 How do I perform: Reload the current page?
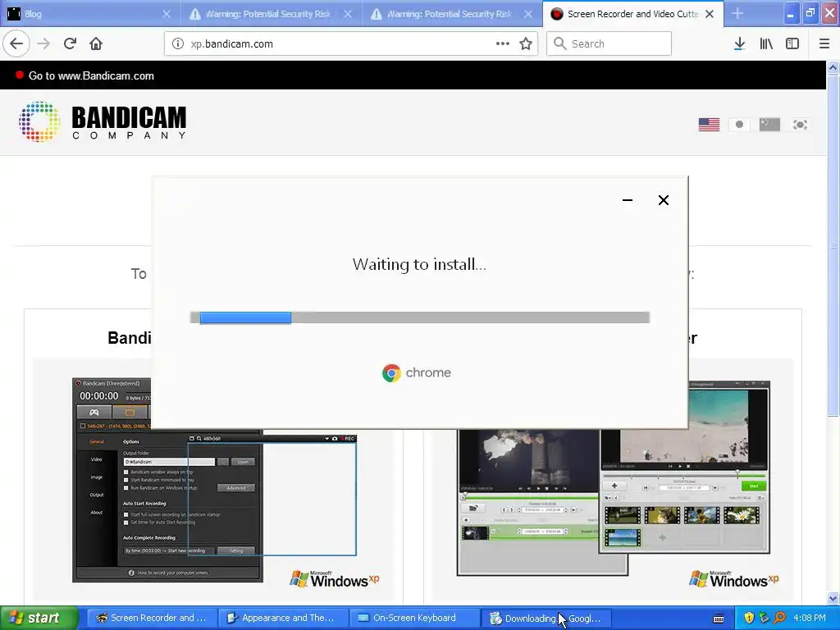coord(70,44)
